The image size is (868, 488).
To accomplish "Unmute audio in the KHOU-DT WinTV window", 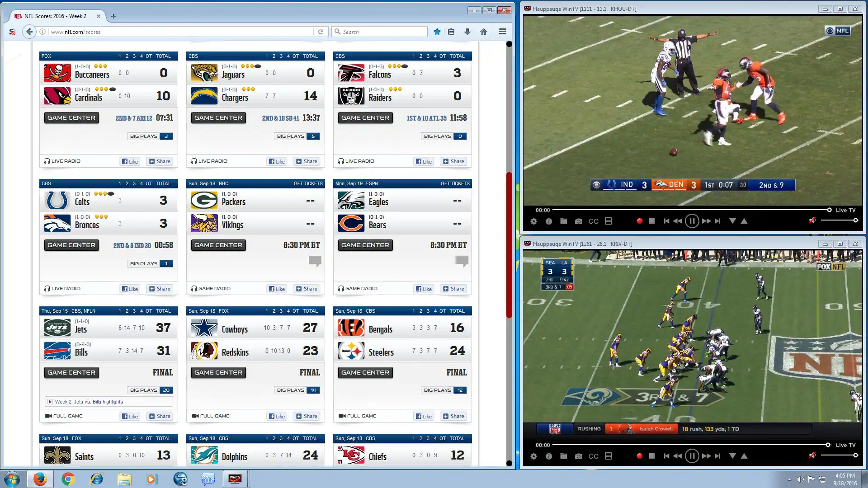I will pos(812,221).
